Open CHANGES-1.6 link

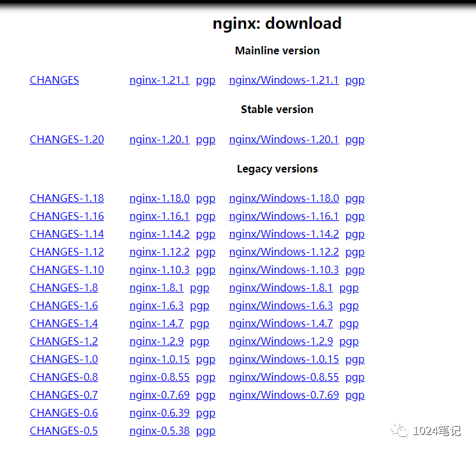64,305
